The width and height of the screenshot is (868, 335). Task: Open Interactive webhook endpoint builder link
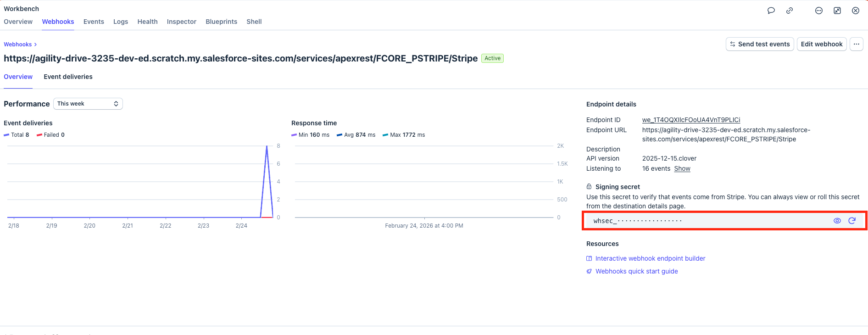coord(650,258)
